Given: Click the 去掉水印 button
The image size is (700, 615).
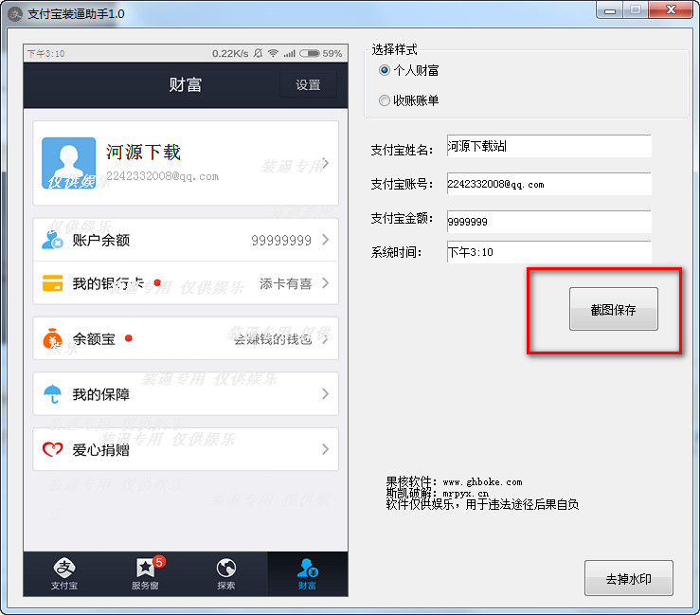Looking at the screenshot, I should click(x=629, y=578).
